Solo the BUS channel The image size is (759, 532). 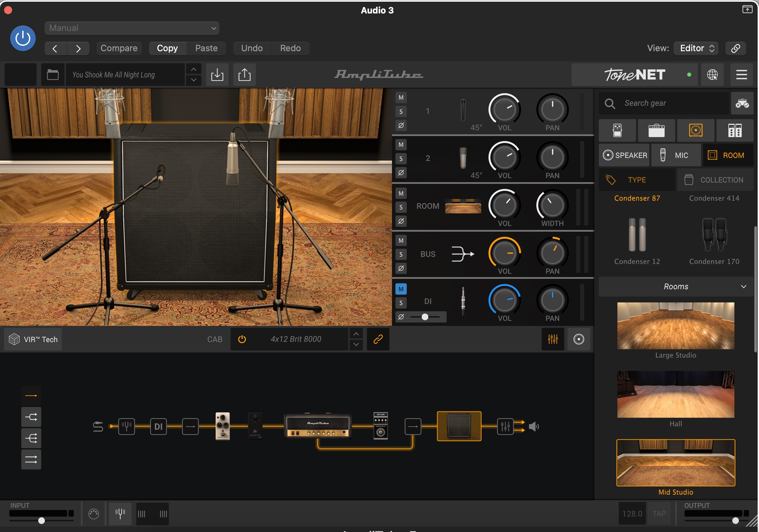pos(401,254)
